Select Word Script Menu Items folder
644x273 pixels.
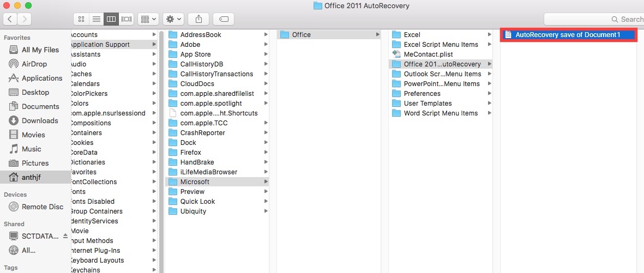tap(442, 113)
